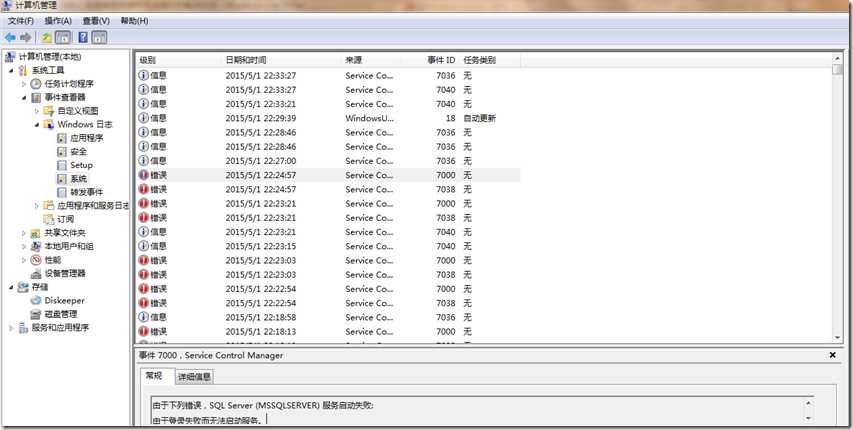
Task: Click the Forward arrow toolbar icon
Action: point(26,38)
